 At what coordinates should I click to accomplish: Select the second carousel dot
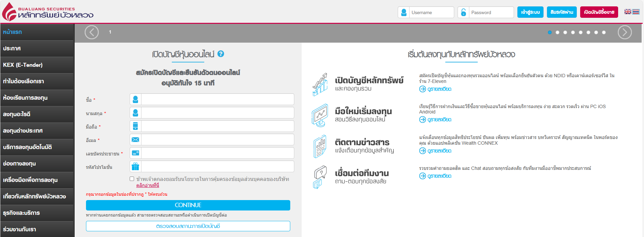click(x=557, y=33)
